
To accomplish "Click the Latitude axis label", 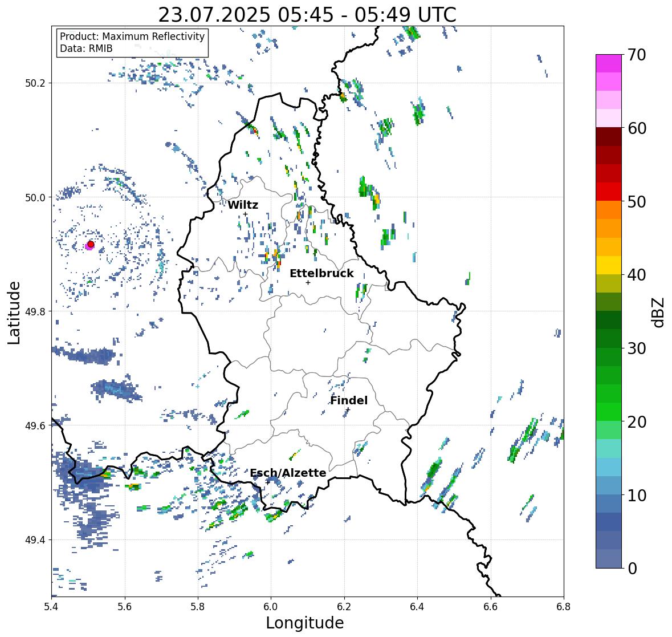I will tap(14, 313).
